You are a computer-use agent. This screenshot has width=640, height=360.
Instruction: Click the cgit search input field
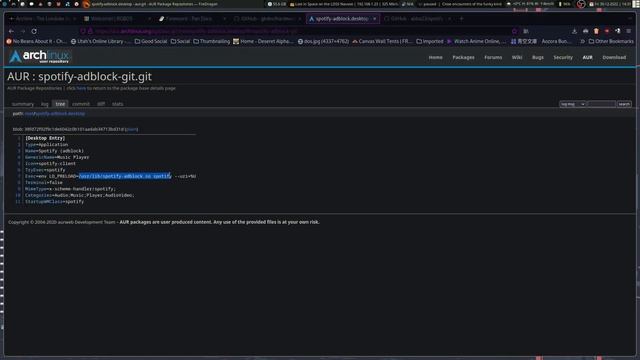pyautogui.click(x=601, y=104)
